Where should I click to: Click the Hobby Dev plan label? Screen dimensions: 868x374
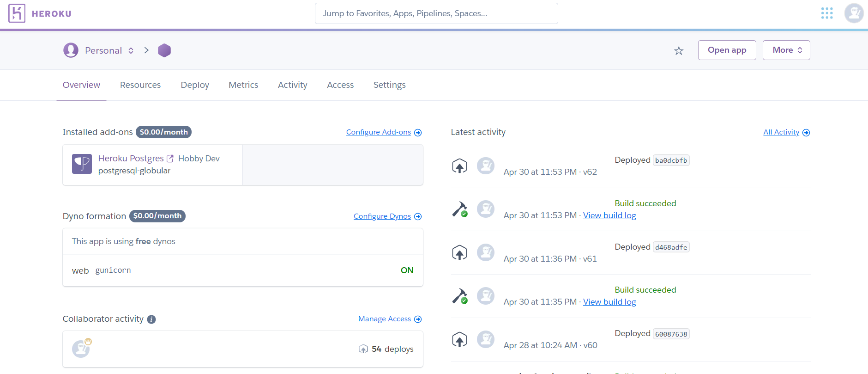[x=199, y=159]
